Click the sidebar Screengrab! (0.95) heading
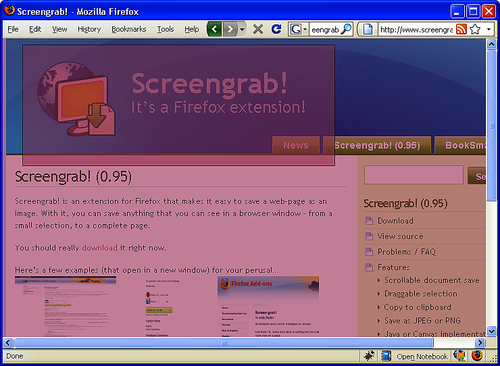 (405, 203)
